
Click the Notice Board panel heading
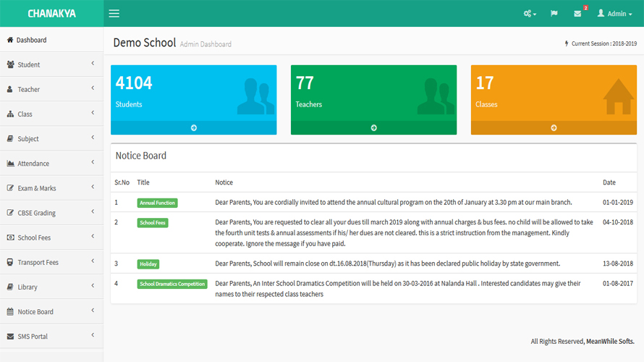141,156
